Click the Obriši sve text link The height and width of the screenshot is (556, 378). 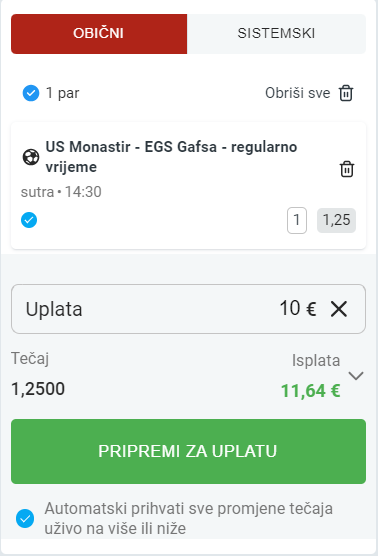click(x=298, y=93)
